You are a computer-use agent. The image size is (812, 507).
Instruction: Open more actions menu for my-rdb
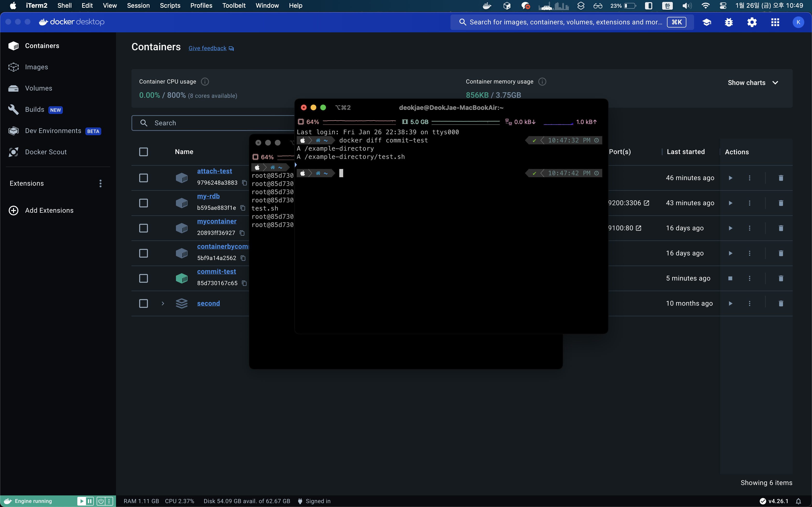click(750, 203)
